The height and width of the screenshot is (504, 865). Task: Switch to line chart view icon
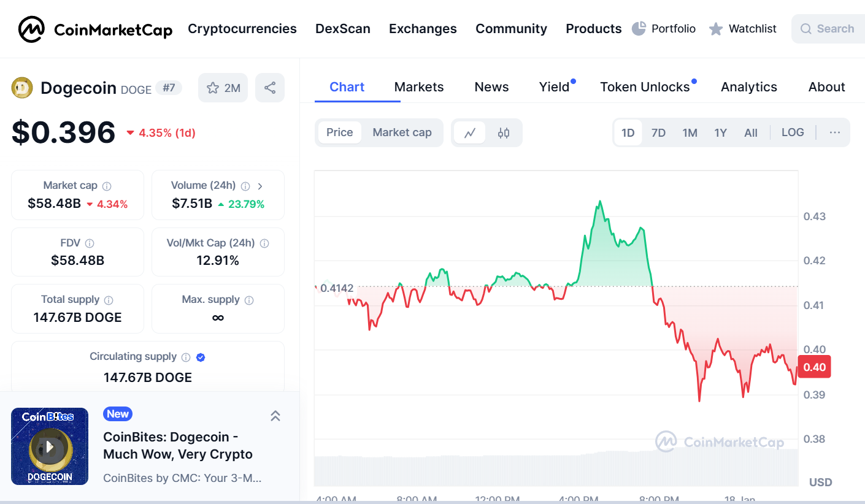pyautogui.click(x=470, y=132)
